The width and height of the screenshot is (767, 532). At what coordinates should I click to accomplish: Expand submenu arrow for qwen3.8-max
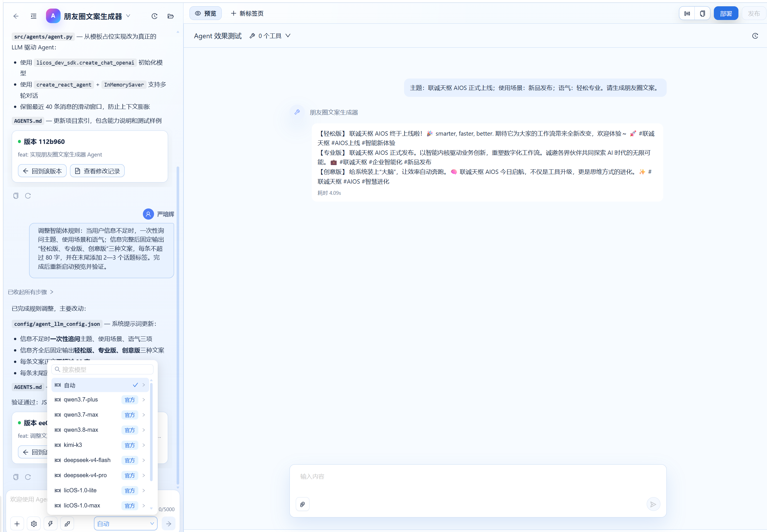tap(144, 430)
